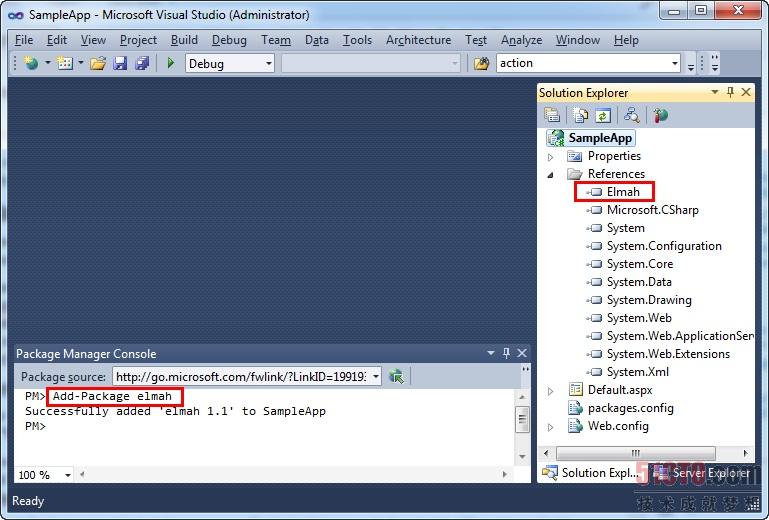Click in the Package Manager Console PM> prompt

tap(35, 426)
